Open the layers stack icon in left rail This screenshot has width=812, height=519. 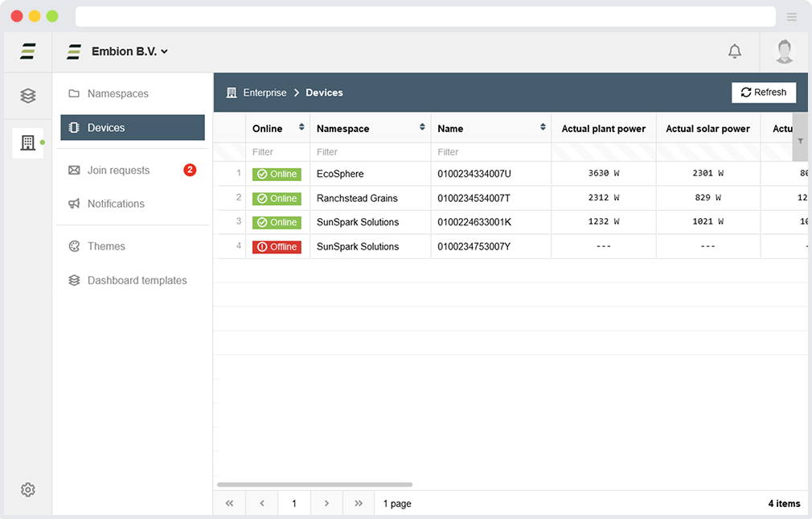[28, 96]
